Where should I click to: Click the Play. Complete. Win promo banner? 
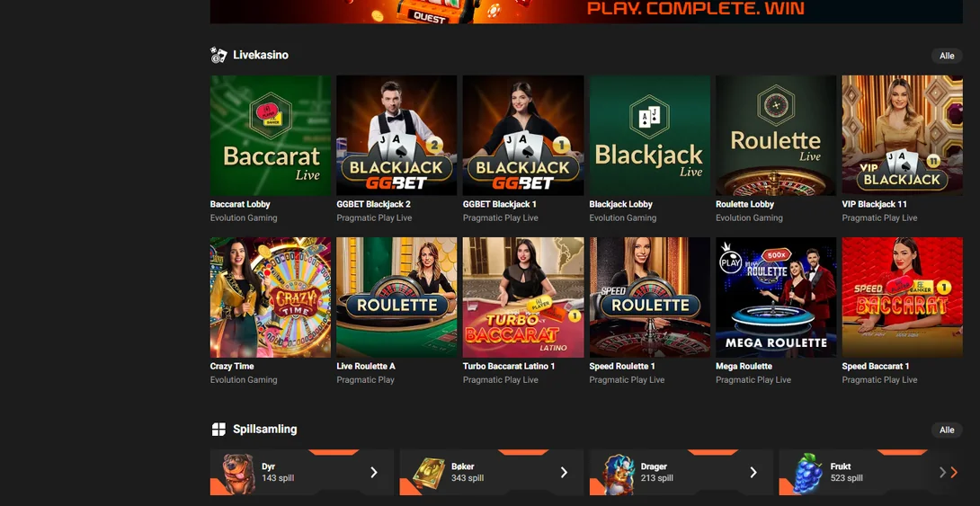pos(586,12)
